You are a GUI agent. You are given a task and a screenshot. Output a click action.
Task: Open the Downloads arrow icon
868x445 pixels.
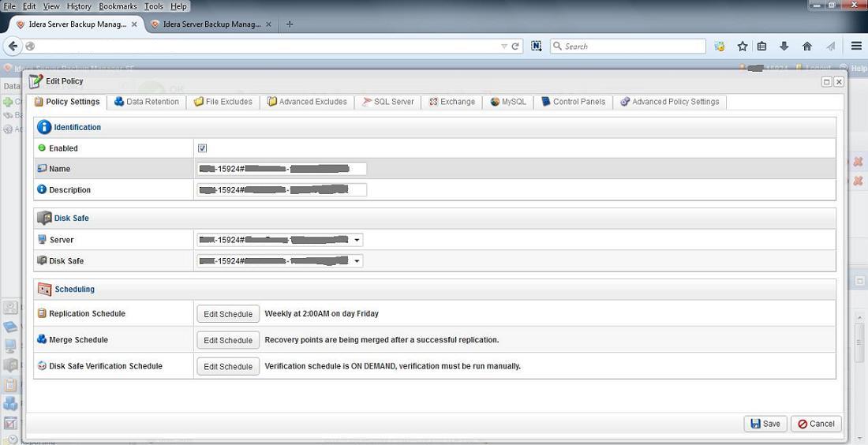(784, 47)
